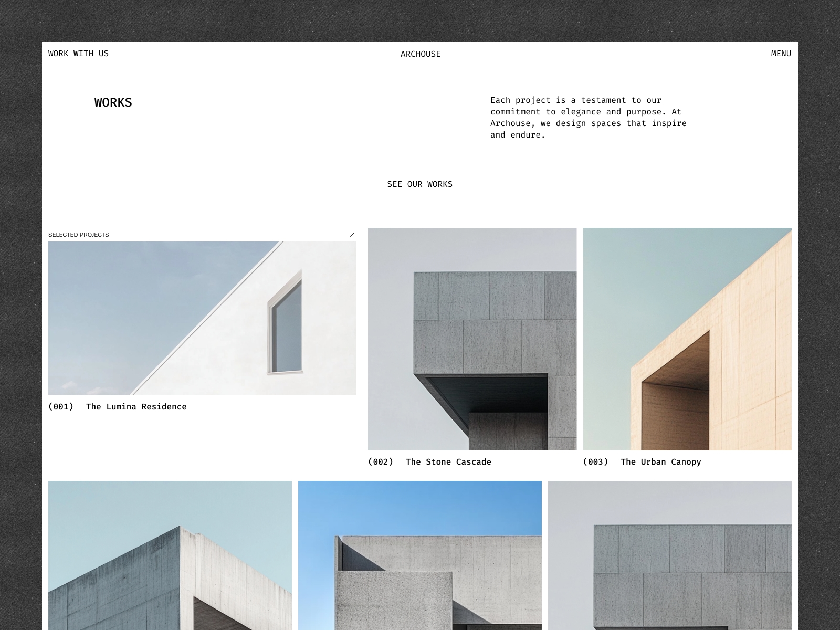Click the WORK WITH US link
This screenshot has height=630, width=840.
(78, 53)
